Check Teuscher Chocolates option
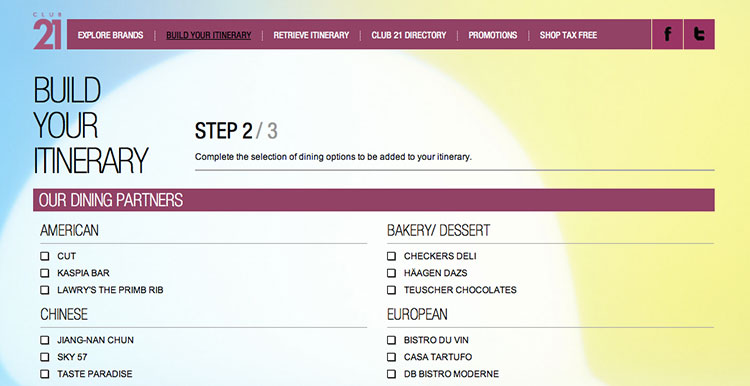The height and width of the screenshot is (386, 750). click(391, 289)
